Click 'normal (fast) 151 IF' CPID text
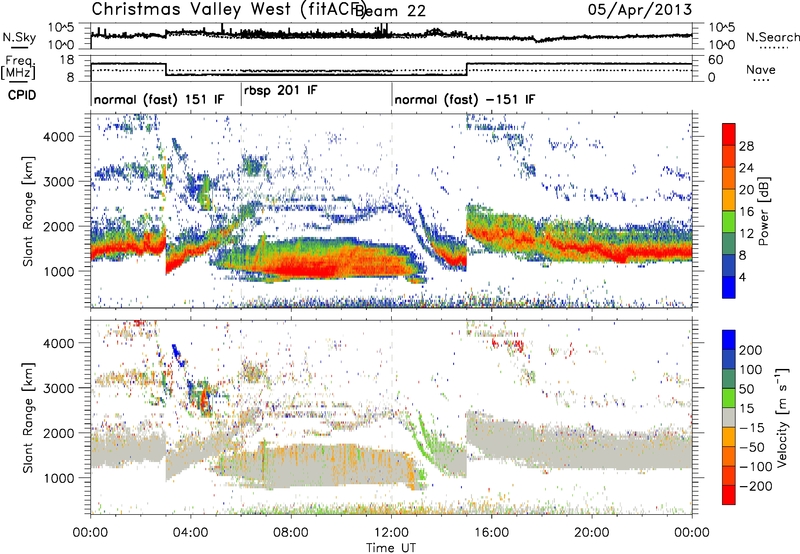Screen dimensions: 800x554 [159, 99]
